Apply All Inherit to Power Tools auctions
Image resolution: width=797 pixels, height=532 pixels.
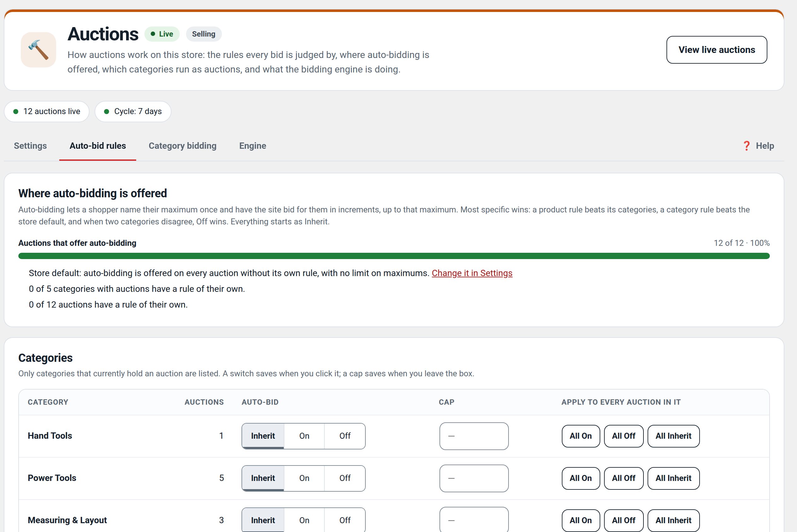[673, 478]
